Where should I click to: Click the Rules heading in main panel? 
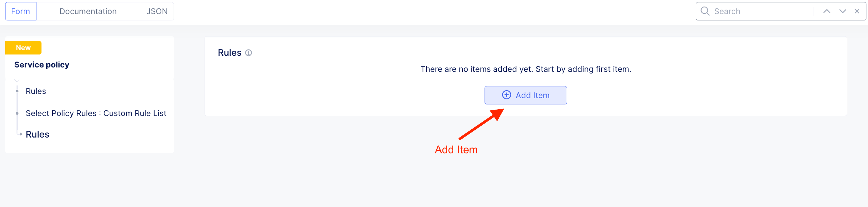(229, 53)
